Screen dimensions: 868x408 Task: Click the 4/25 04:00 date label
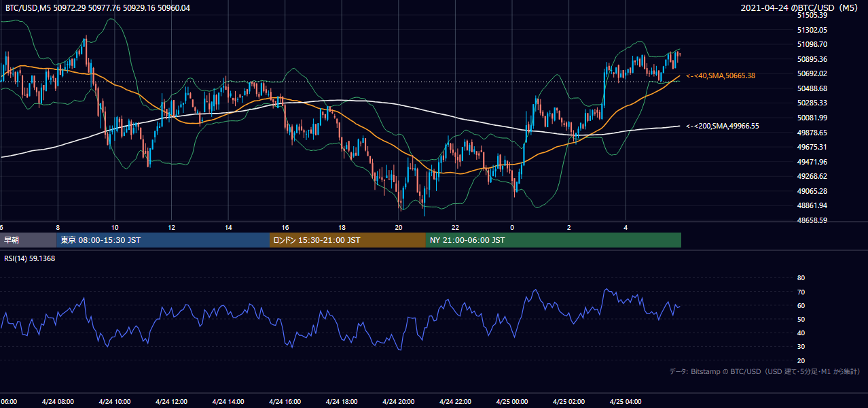[625, 401]
